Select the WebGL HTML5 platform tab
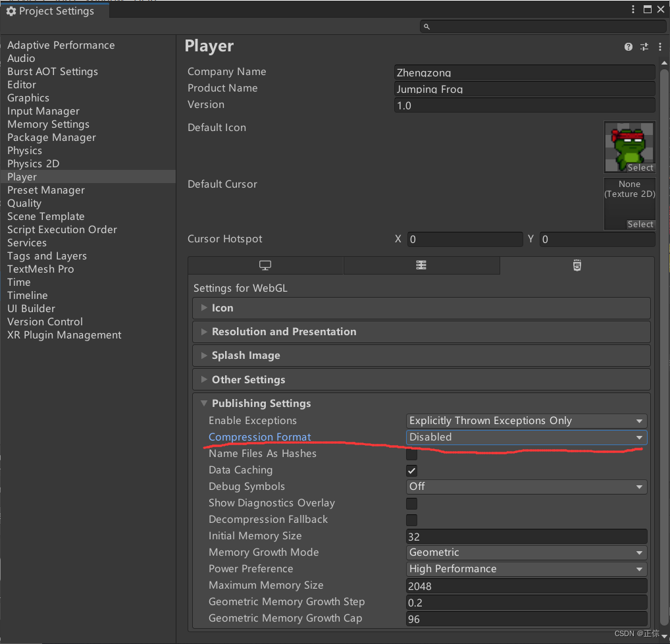Image resolution: width=670 pixels, height=644 pixels. click(577, 265)
